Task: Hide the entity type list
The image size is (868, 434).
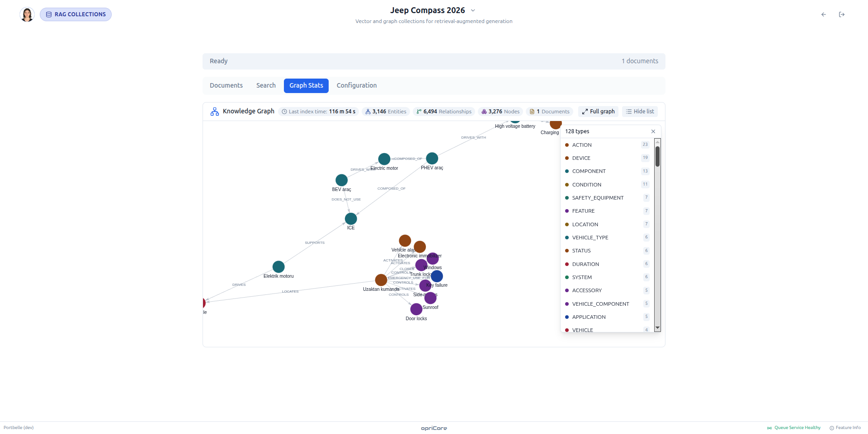Action: [x=640, y=112]
